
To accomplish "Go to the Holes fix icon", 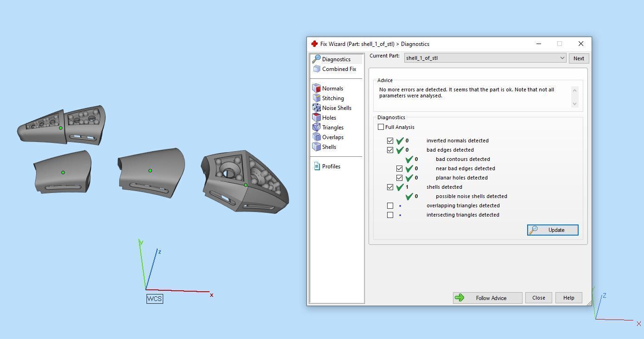I will coord(316,117).
